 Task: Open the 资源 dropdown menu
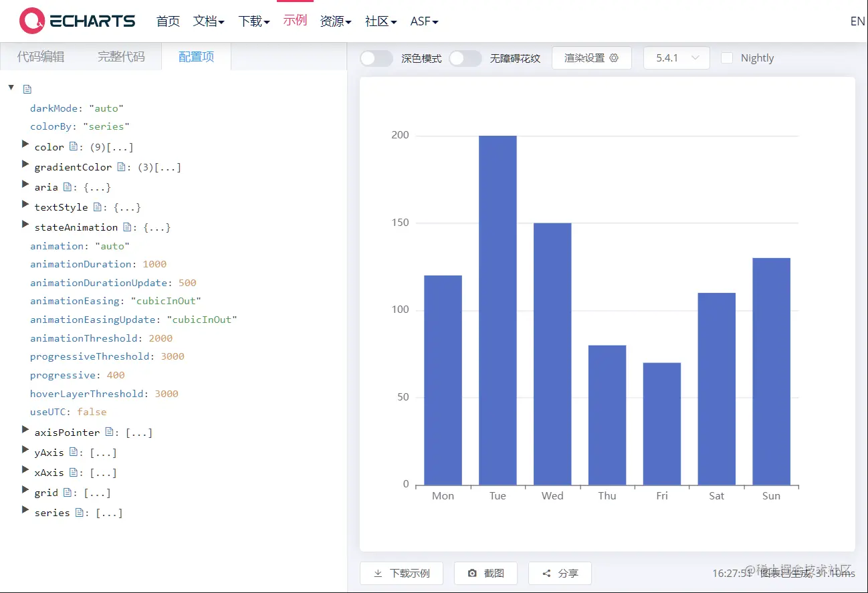click(x=336, y=21)
